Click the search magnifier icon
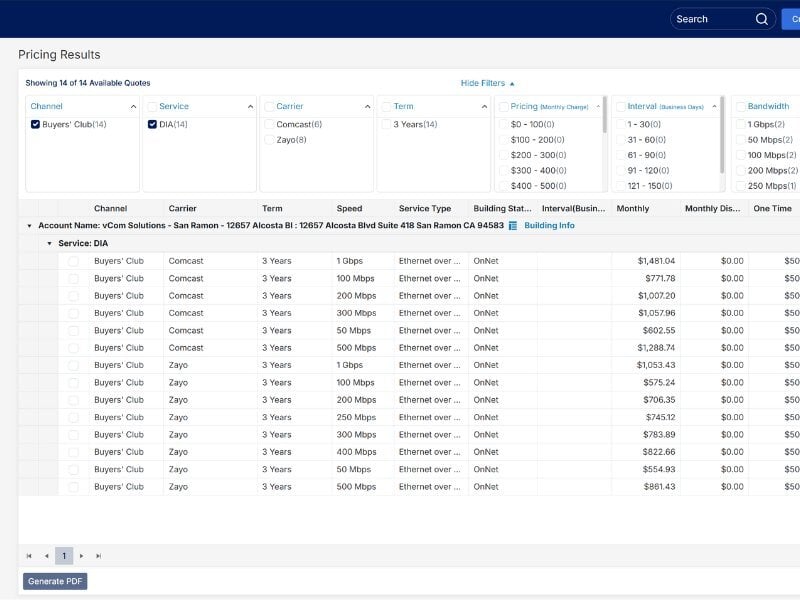Image resolution: width=800 pixels, height=600 pixels. tap(762, 19)
